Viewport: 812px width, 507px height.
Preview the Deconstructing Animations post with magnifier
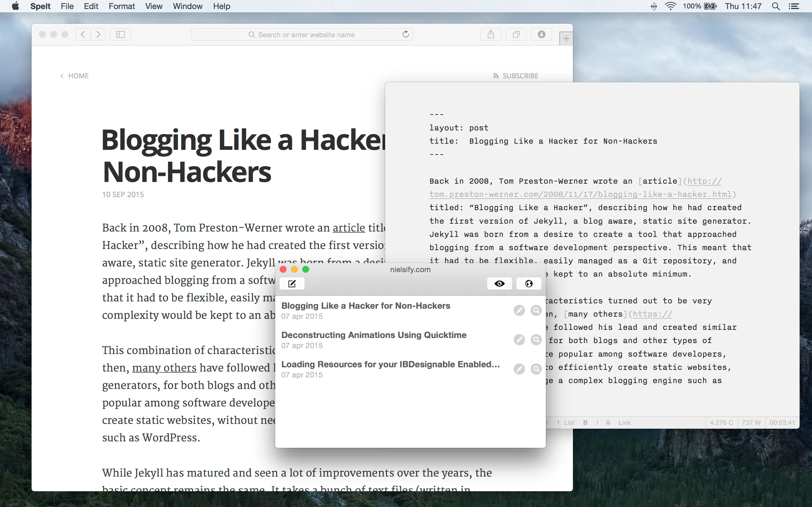(x=536, y=340)
